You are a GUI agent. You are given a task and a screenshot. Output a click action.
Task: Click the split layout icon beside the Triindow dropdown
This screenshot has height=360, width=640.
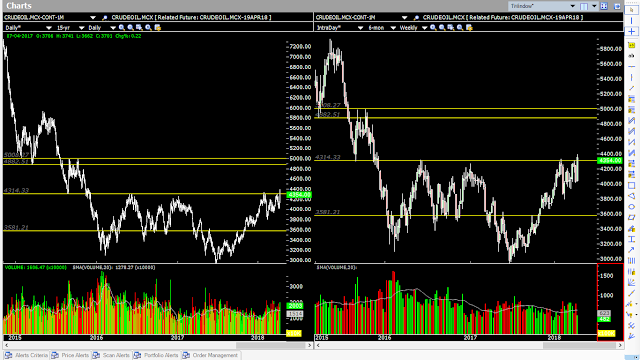point(584,6)
